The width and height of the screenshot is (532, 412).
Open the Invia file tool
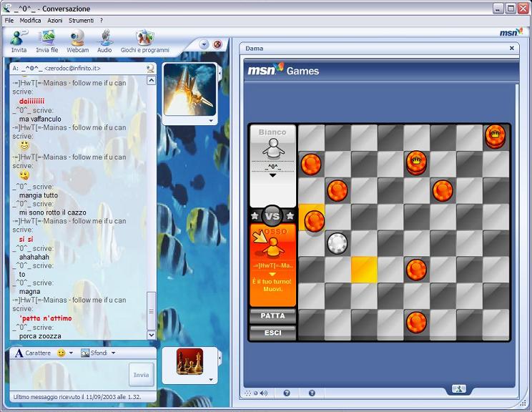coord(46,41)
